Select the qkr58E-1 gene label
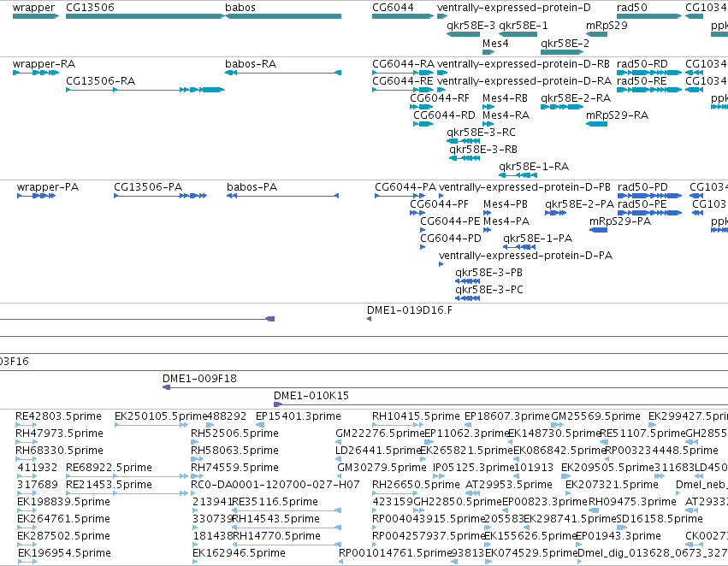728x566 pixels. click(524, 25)
